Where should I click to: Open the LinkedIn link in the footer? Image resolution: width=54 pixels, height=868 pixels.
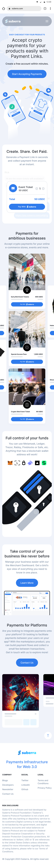(x=26, y=785)
